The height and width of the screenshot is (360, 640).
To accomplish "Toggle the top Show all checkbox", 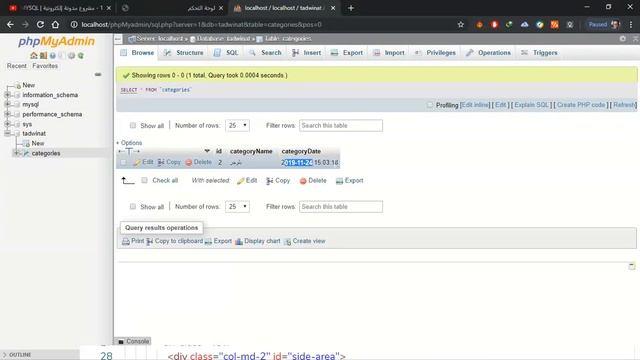I will [x=133, y=125].
